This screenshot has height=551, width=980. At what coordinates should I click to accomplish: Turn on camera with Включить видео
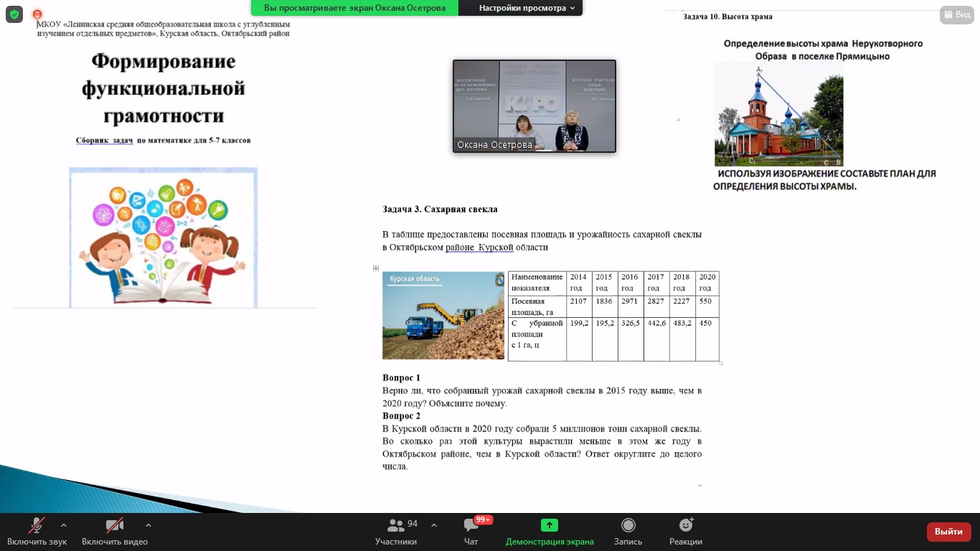pyautogui.click(x=115, y=532)
